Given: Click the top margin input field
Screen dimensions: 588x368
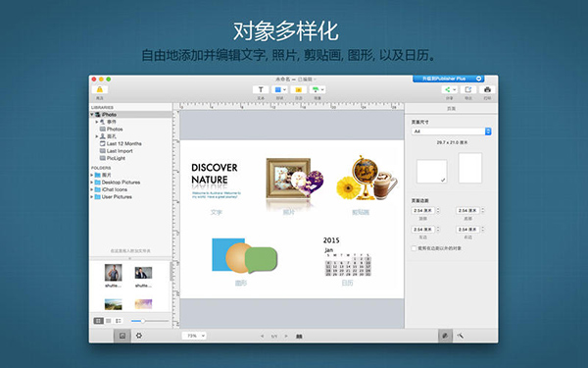Looking at the screenshot, I should click(x=422, y=211).
